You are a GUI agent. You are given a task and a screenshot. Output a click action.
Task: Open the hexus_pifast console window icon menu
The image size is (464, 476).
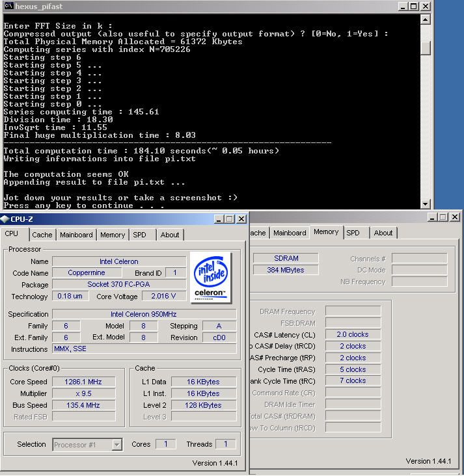8,6
